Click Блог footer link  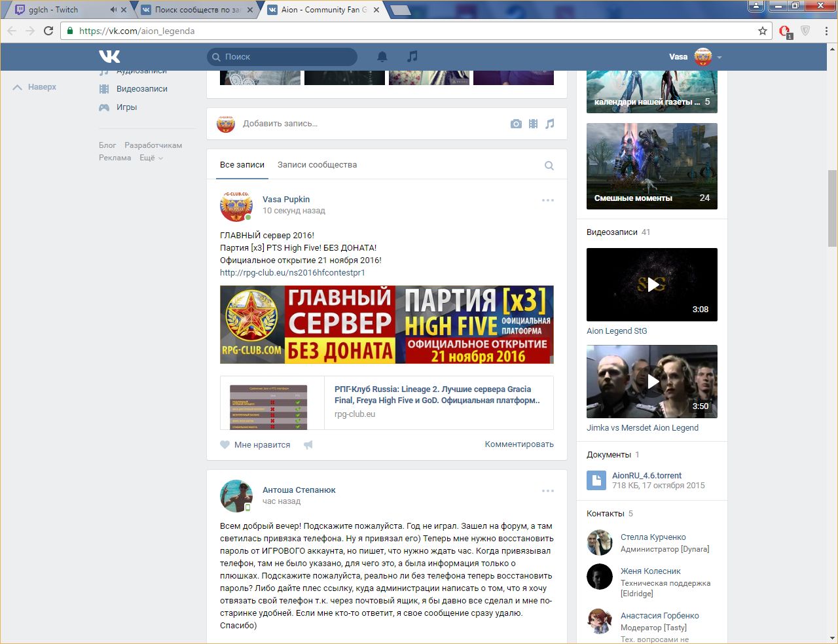[x=107, y=145]
